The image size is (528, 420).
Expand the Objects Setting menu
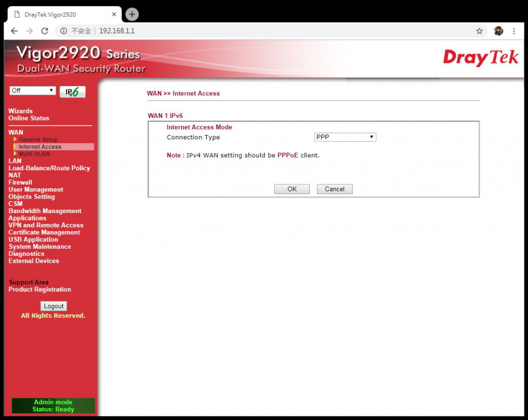[x=31, y=197]
